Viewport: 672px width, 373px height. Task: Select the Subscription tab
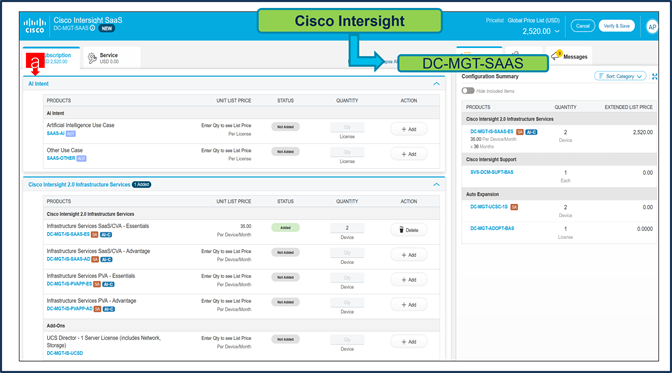51,58
